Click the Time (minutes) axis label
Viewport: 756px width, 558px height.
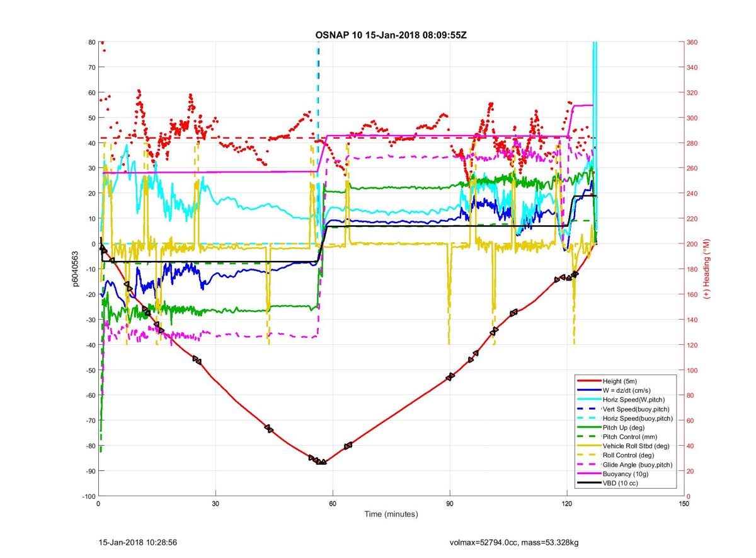pyautogui.click(x=391, y=514)
